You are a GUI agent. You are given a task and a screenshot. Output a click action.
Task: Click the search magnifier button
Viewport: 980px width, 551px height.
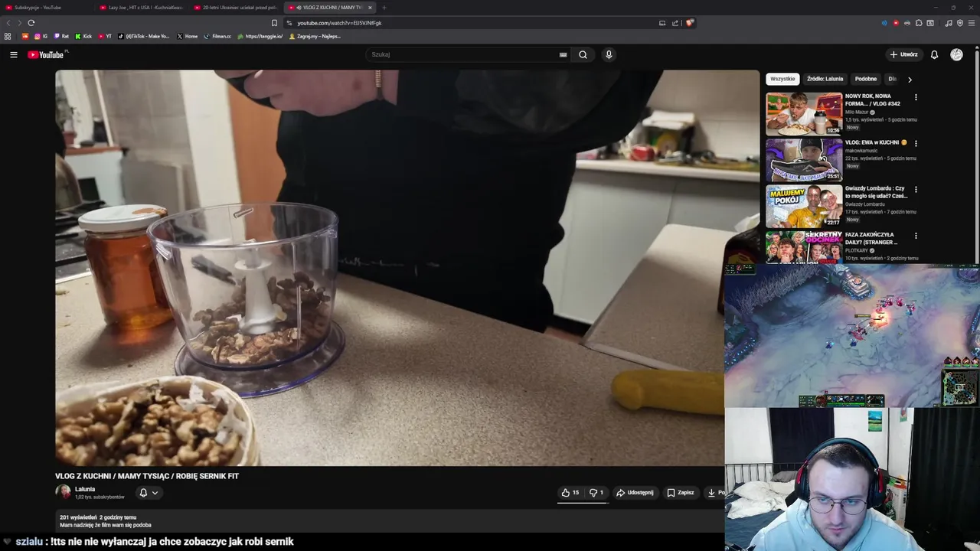[x=583, y=54]
